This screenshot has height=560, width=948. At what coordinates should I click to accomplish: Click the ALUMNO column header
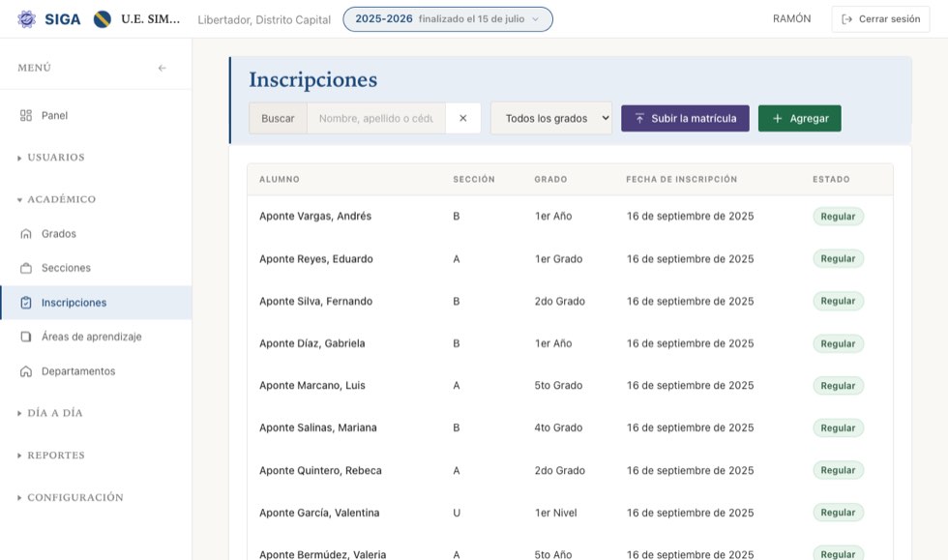pos(280,180)
